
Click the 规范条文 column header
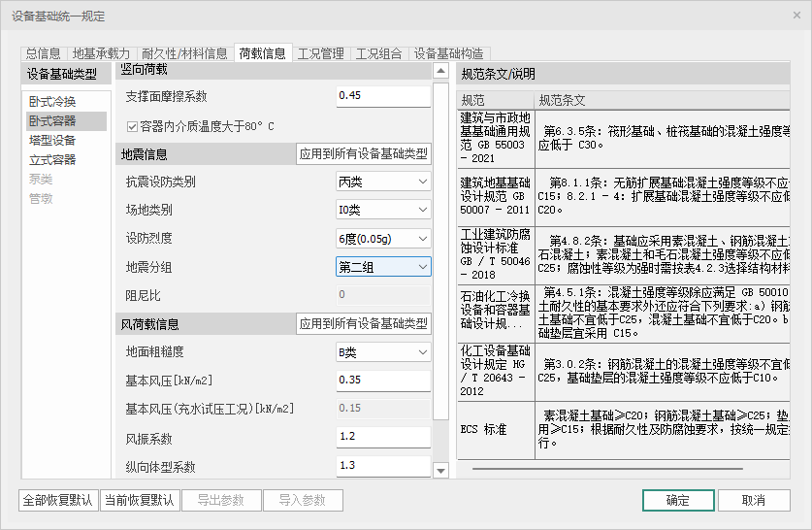(x=663, y=100)
